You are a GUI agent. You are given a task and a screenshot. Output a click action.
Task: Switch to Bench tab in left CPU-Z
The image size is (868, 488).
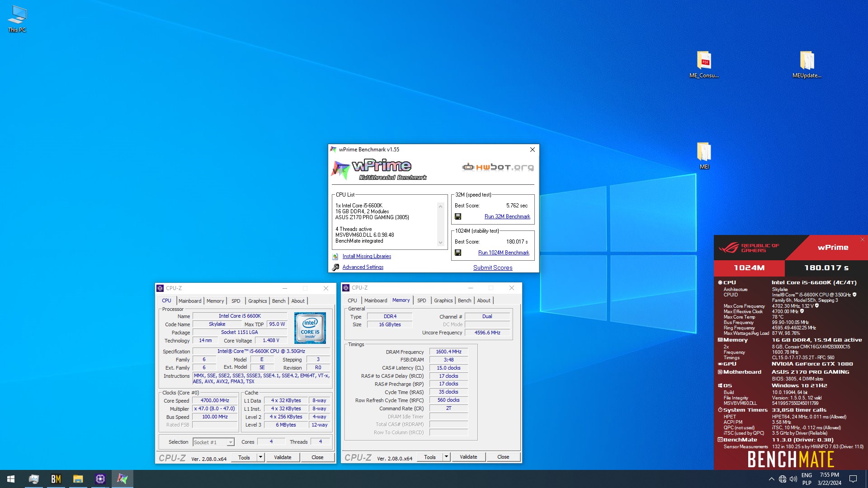279,301
